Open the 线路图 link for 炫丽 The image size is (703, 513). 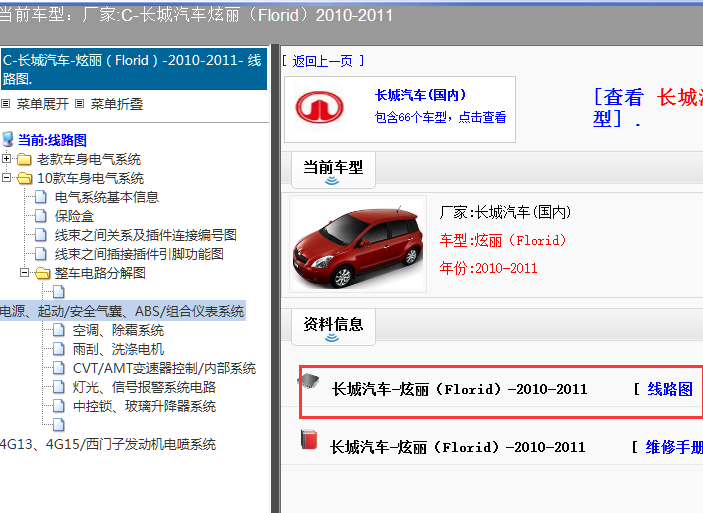point(670,389)
